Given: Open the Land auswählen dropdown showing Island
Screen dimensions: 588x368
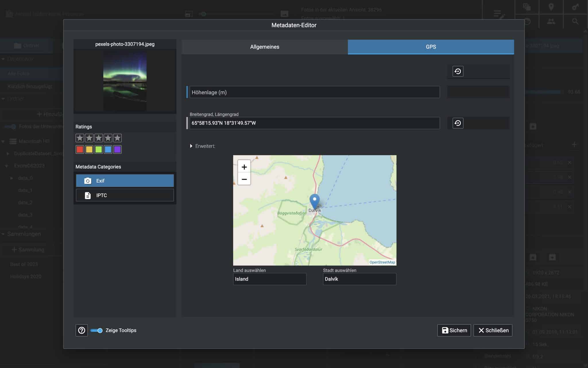Looking at the screenshot, I should (270, 279).
